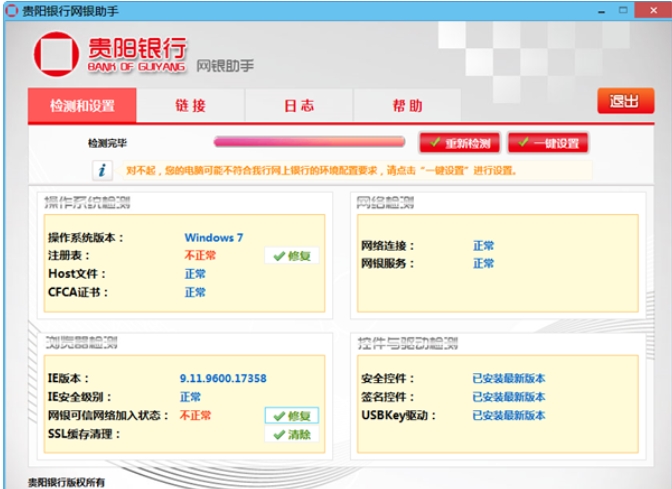The image size is (672, 489).
Task: Click the 正常 value for Host文件
Action: coord(195,274)
